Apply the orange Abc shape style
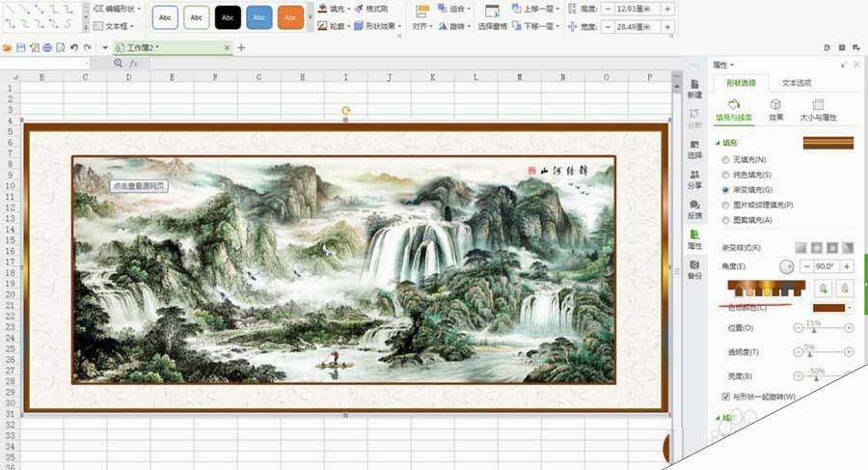 [290, 17]
